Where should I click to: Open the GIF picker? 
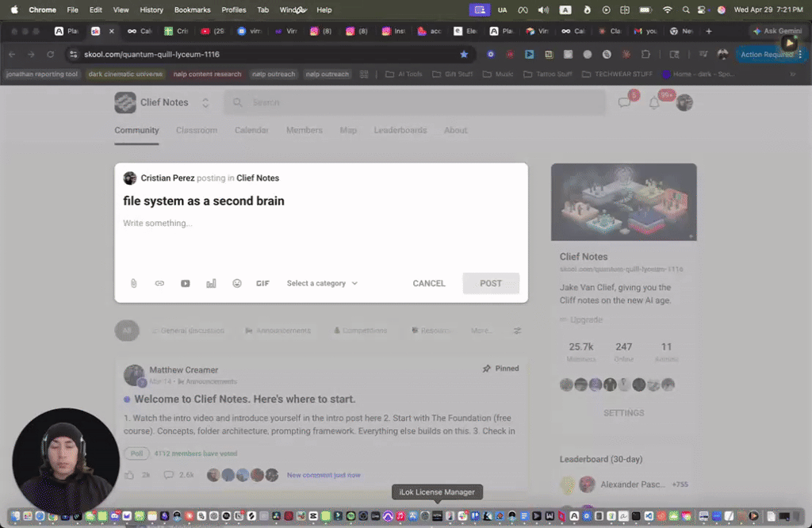pyautogui.click(x=262, y=283)
